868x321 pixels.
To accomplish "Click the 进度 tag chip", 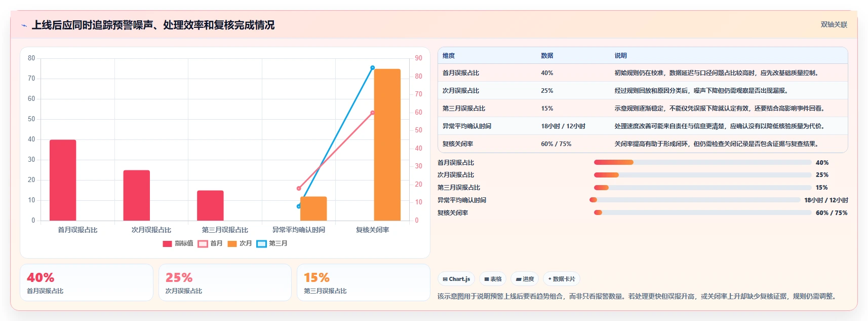I will [x=525, y=279].
